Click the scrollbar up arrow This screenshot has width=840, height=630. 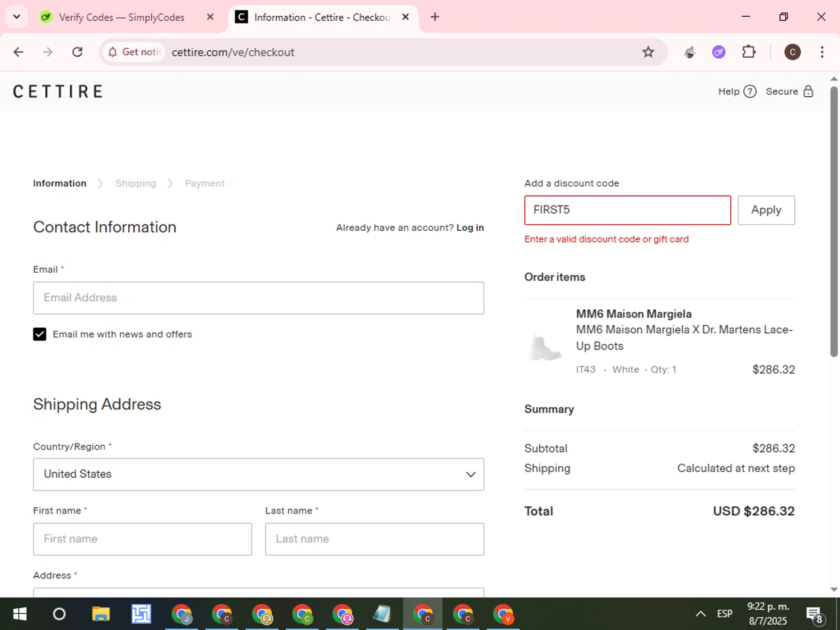tap(834, 79)
